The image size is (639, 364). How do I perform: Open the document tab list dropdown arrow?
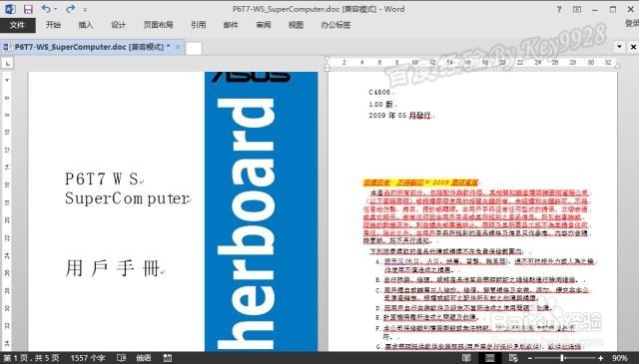(x=619, y=47)
